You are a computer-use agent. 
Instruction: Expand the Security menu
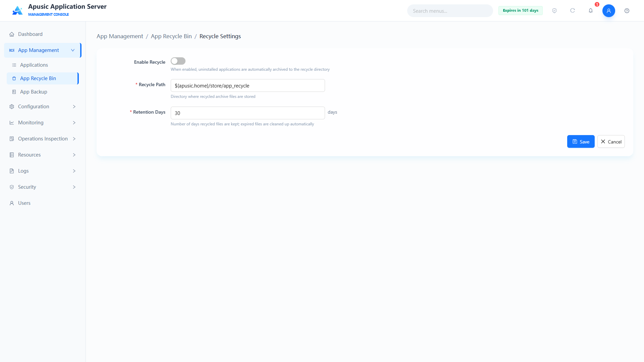(x=43, y=187)
